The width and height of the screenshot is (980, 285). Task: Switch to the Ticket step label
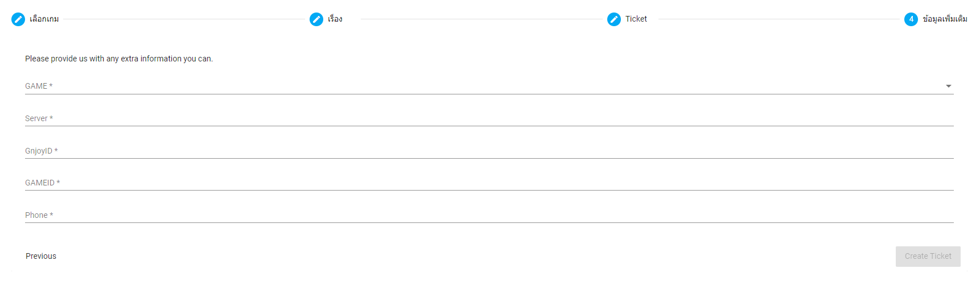(x=636, y=19)
